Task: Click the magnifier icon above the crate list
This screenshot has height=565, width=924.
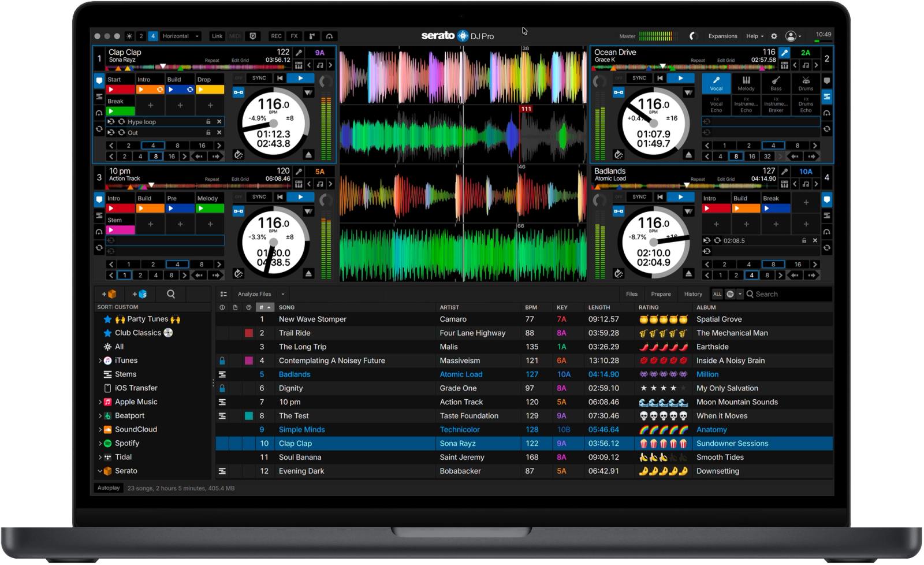Action: [171, 294]
